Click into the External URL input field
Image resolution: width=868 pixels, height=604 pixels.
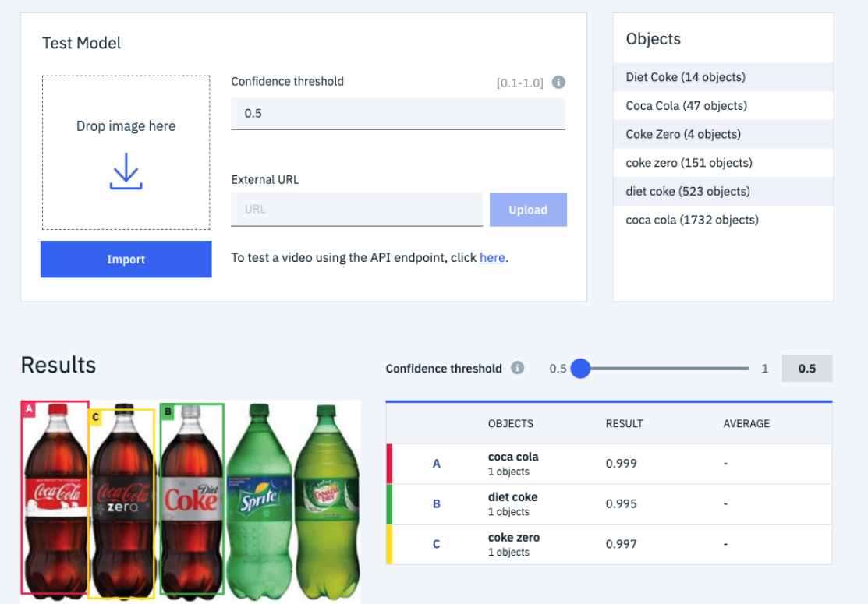(356, 209)
